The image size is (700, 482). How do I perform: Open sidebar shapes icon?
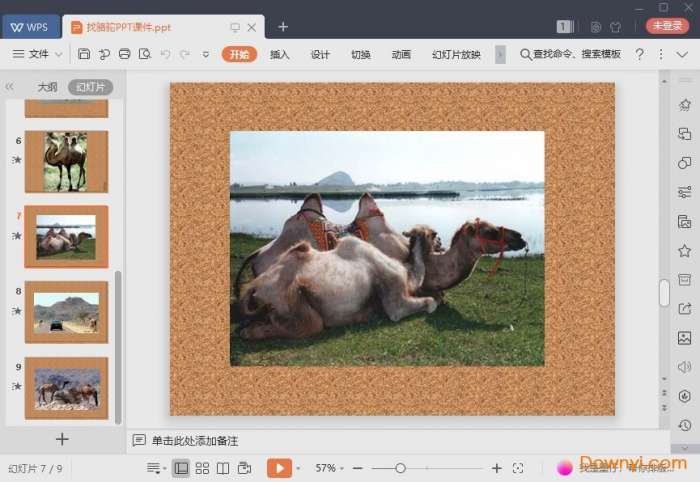684,163
